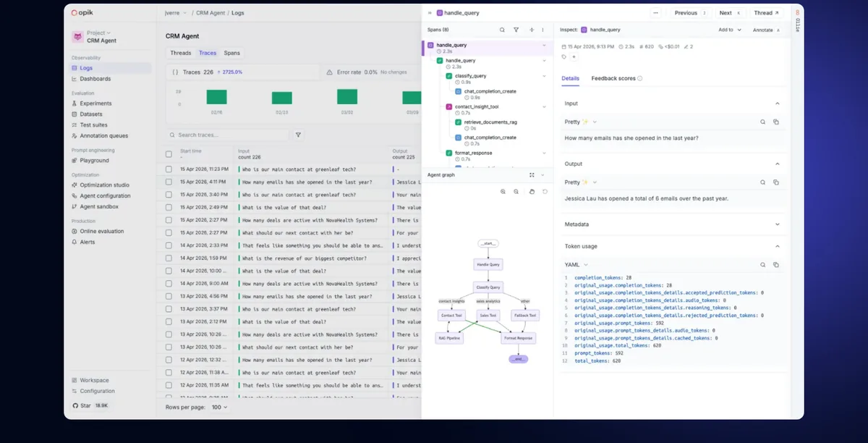Expand the Metadata section
This screenshot has height=443, width=868.
(x=673, y=224)
